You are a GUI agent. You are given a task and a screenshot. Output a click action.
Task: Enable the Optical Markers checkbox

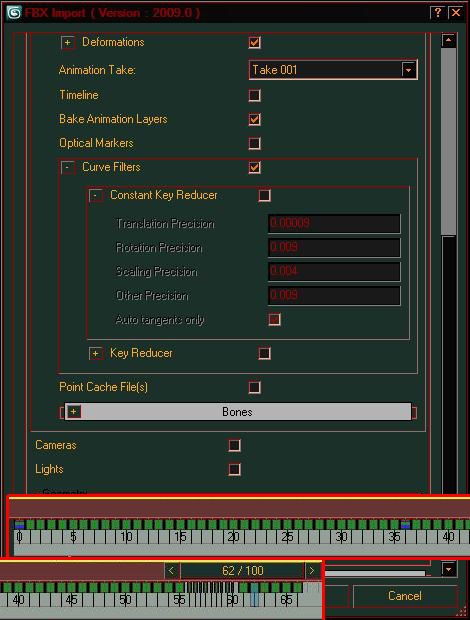coord(255,144)
